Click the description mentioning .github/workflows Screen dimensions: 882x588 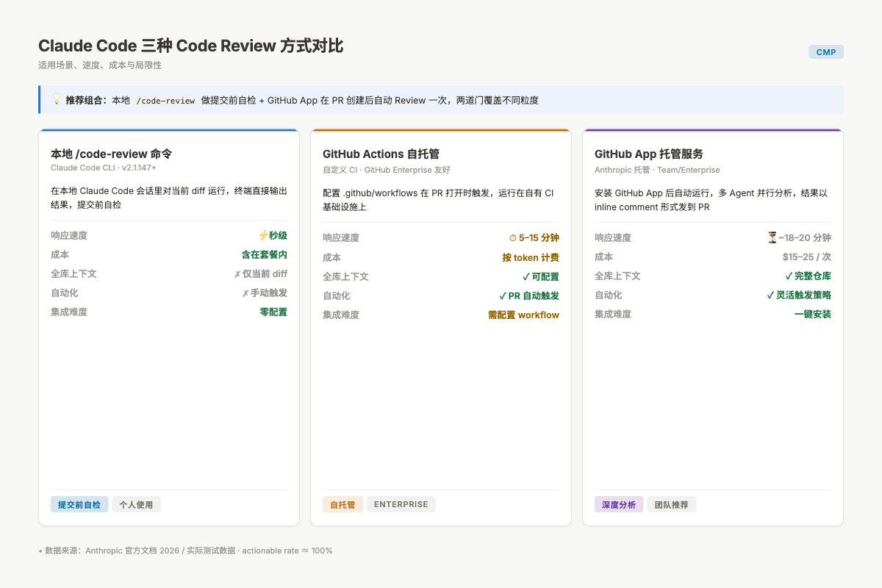click(x=440, y=200)
